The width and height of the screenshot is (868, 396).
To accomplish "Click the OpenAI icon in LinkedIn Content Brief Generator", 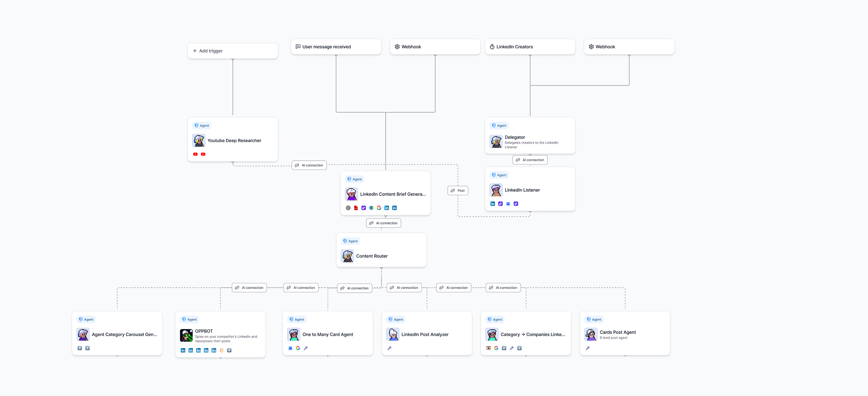I will click(x=348, y=208).
